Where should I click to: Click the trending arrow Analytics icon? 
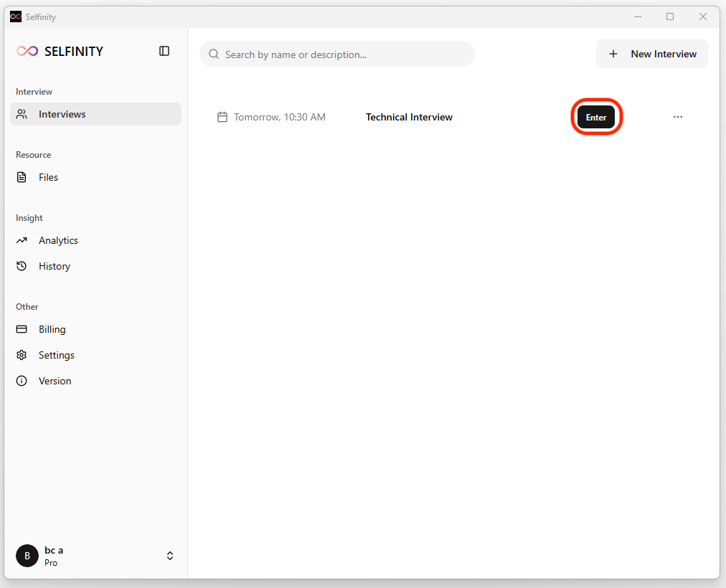[22, 240]
